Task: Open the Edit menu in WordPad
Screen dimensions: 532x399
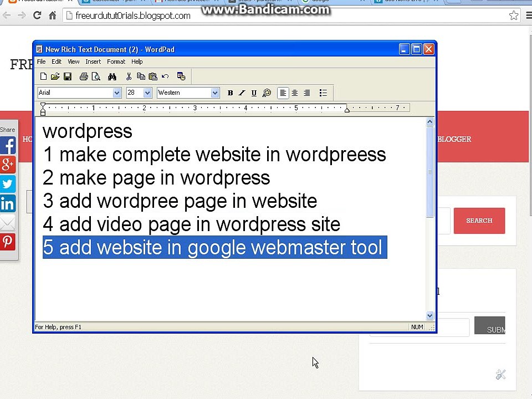Action: pos(57,62)
